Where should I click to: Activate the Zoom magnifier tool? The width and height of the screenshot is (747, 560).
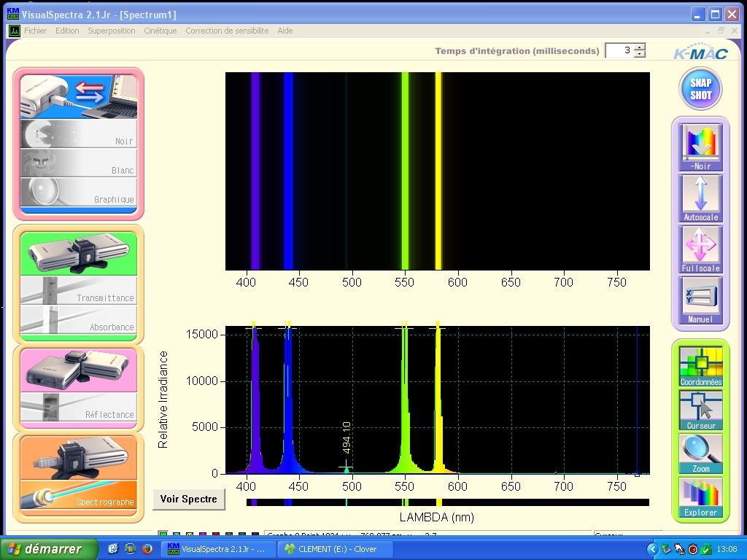coord(701,454)
